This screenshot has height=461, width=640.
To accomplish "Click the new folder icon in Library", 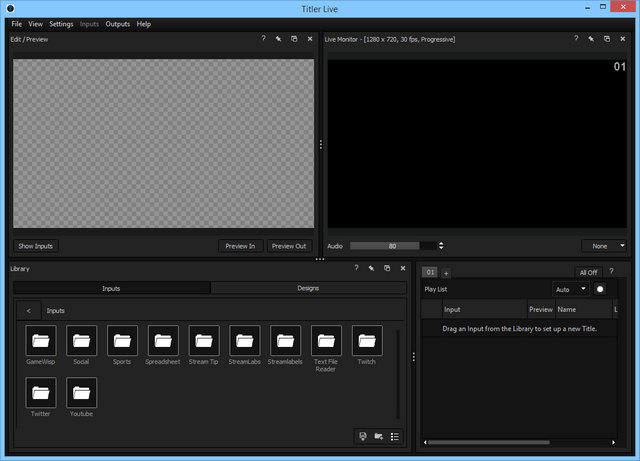I will [x=379, y=436].
